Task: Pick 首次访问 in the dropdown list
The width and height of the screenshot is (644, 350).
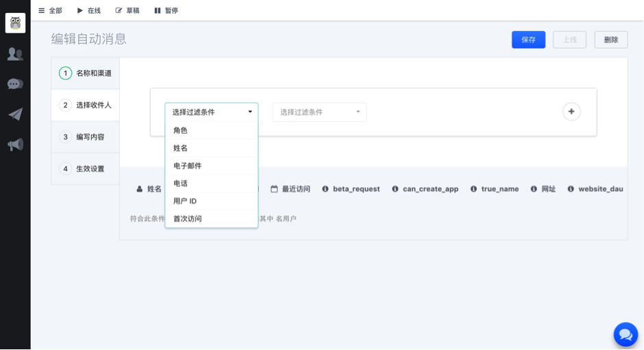Action: (x=188, y=218)
